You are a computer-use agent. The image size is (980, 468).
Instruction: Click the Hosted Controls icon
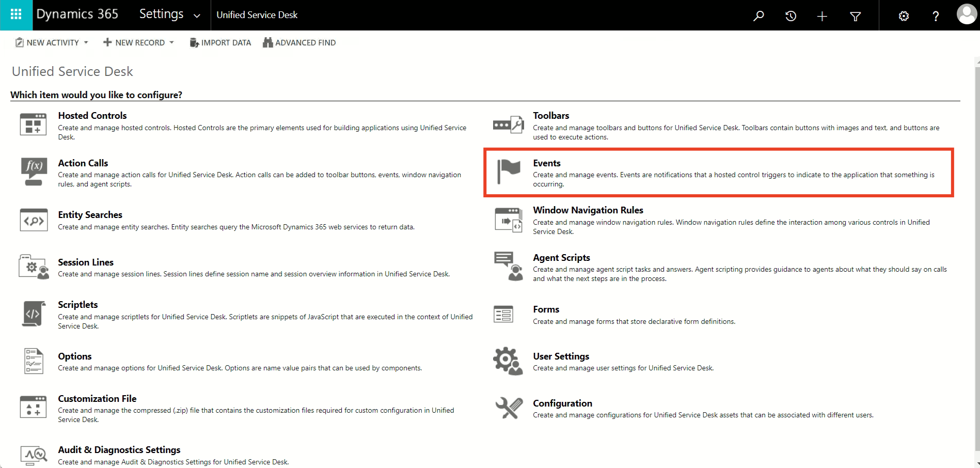[x=33, y=124]
